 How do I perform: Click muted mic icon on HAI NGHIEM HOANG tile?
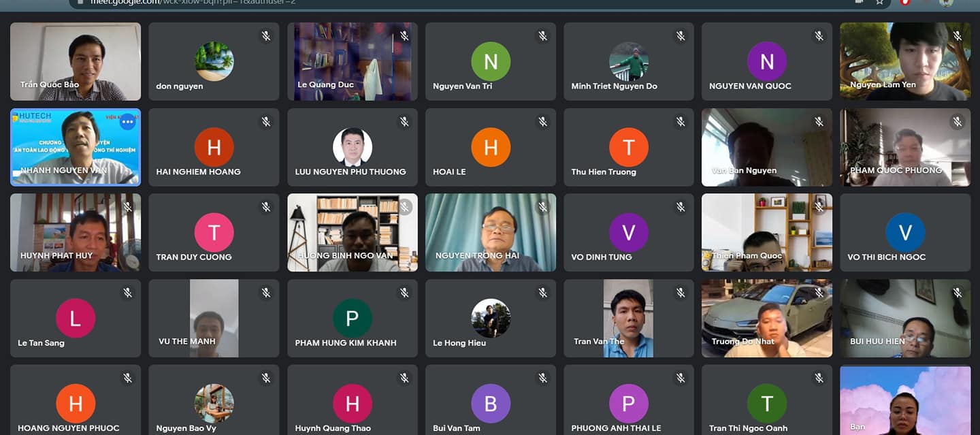pyautogui.click(x=266, y=122)
